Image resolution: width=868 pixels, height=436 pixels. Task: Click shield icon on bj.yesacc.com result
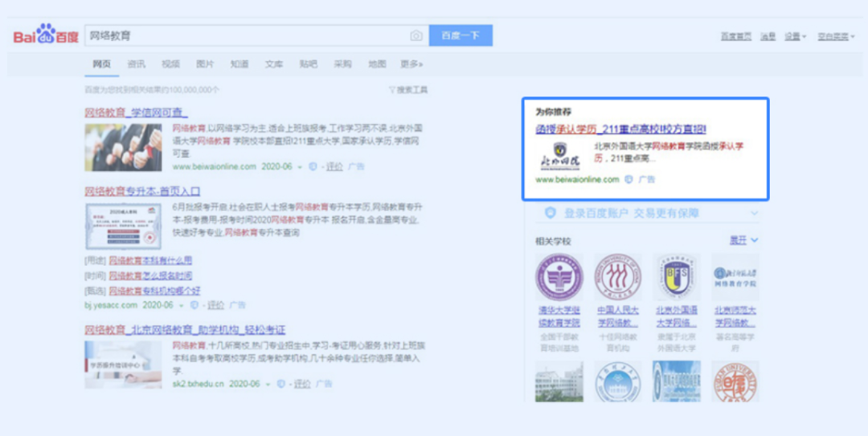pos(194,305)
